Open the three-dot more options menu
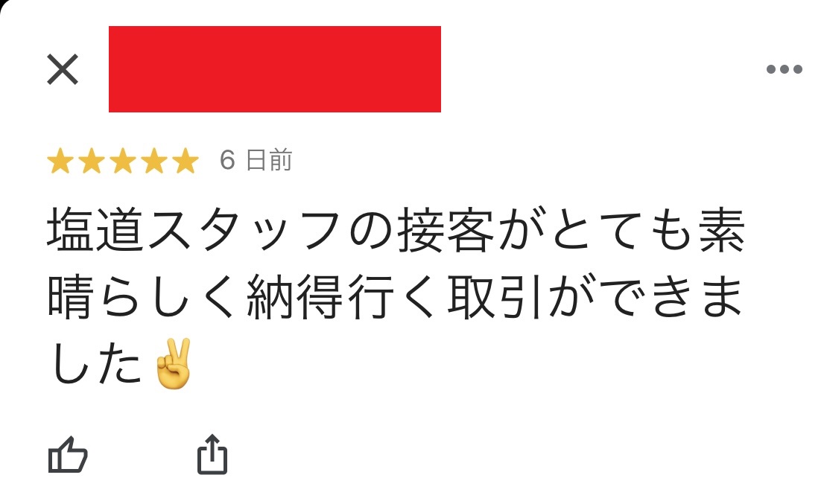Image resolution: width=824 pixels, height=504 pixels. (x=784, y=69)
